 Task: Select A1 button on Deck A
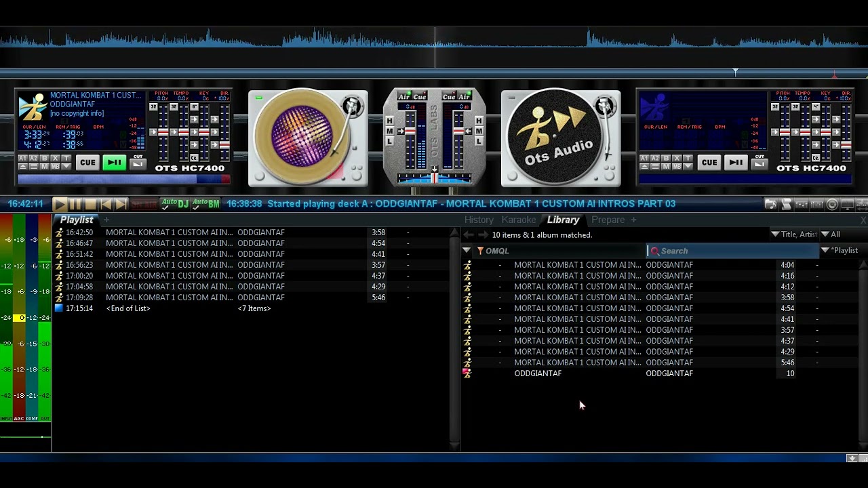click(x=22, y=158)
